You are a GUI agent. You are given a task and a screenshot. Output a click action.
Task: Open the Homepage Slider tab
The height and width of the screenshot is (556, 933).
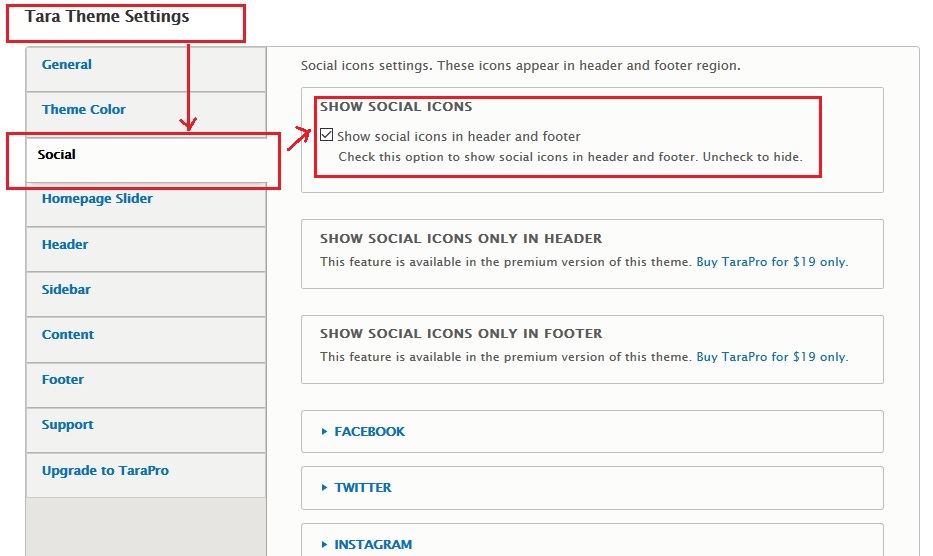97,199
